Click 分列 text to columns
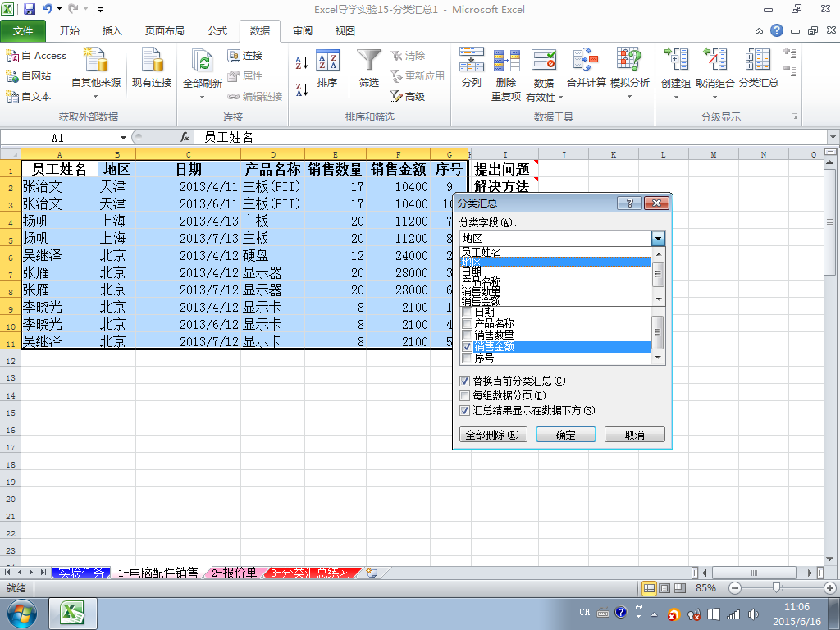The height and width of the screenshot is (630, 840). [472, 69]
